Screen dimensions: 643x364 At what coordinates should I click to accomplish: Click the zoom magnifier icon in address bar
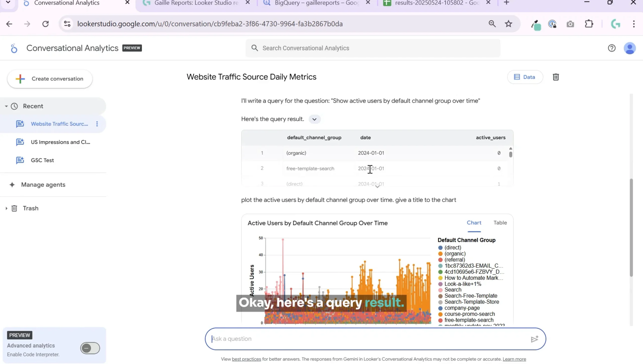coord(492,24)
